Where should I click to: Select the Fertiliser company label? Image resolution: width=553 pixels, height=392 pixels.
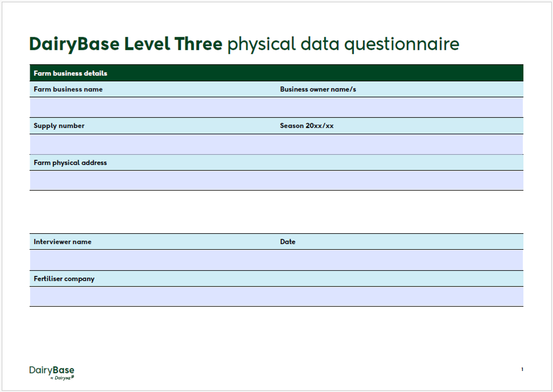tap(63, 278)
